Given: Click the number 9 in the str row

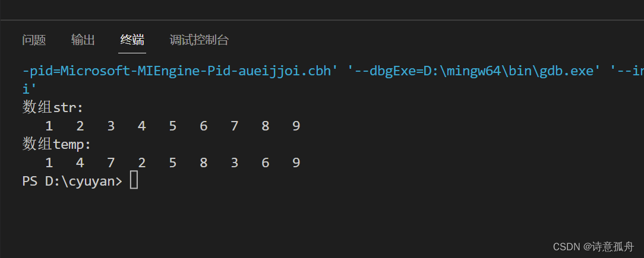Looking at the screenshot, I should (296, 126).
